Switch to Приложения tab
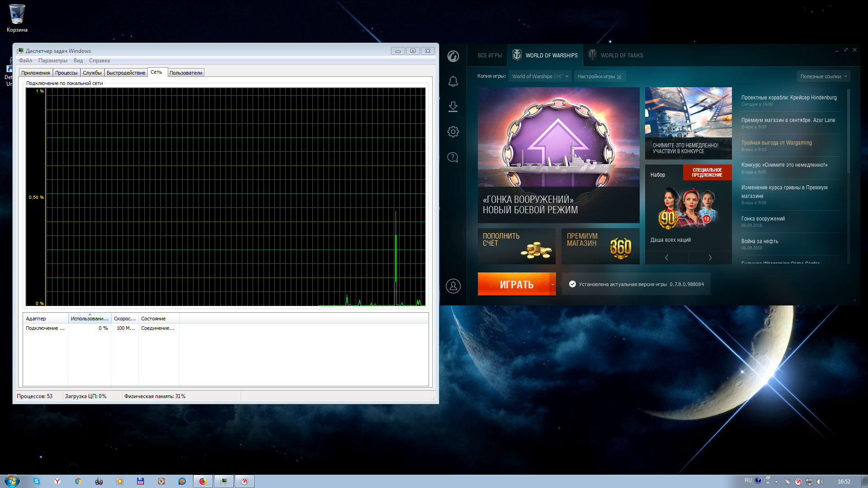The width and height of the screenshot is (868, 488). (x=36, y=73)
